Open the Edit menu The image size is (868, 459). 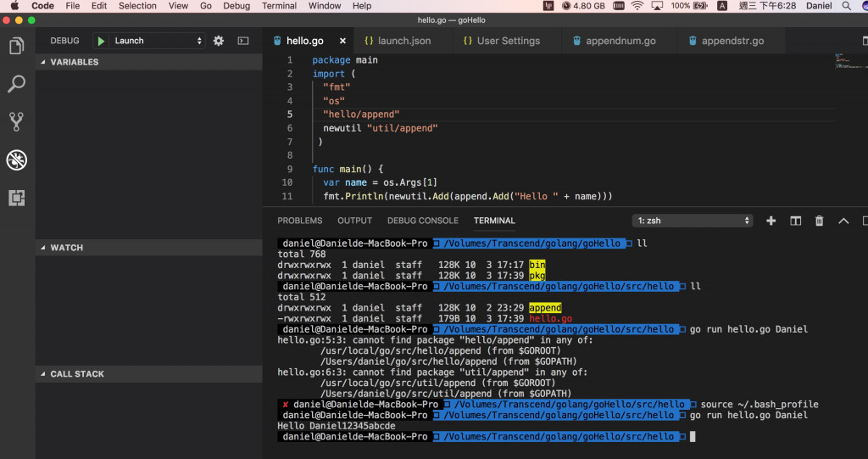click(x=99, y=6)
